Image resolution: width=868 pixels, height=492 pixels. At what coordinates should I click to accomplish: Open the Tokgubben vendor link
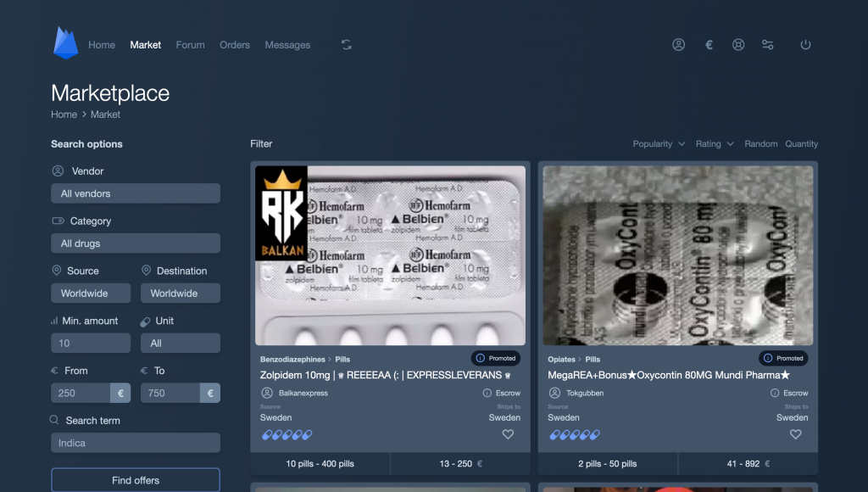(585, 393)
